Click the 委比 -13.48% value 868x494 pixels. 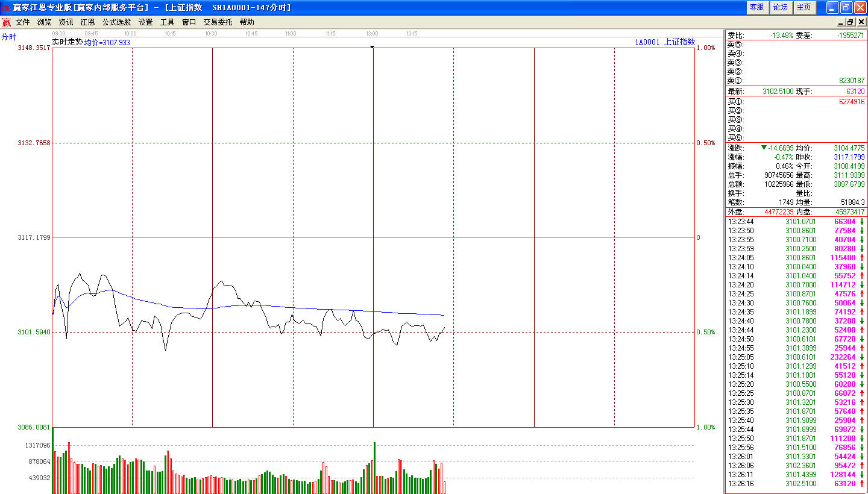click(782, 35)
